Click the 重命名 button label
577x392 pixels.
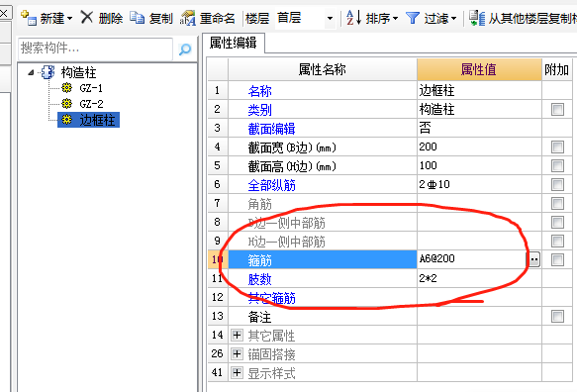click(x=217, y=18)
